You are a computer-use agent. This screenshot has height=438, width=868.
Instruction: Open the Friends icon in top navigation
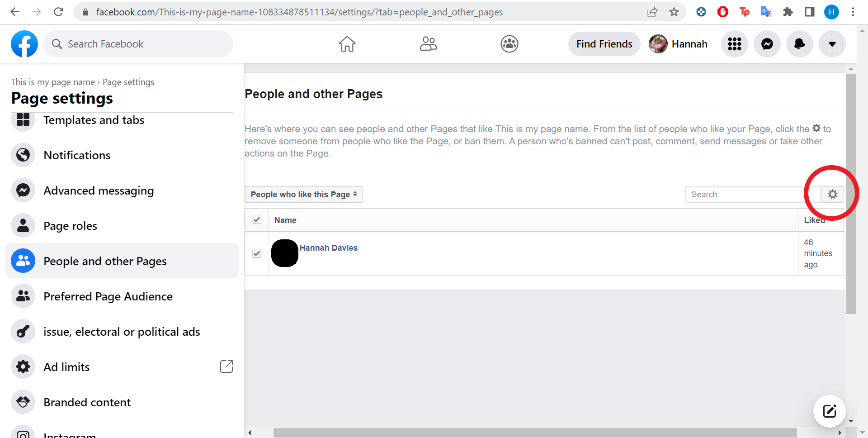428,44
